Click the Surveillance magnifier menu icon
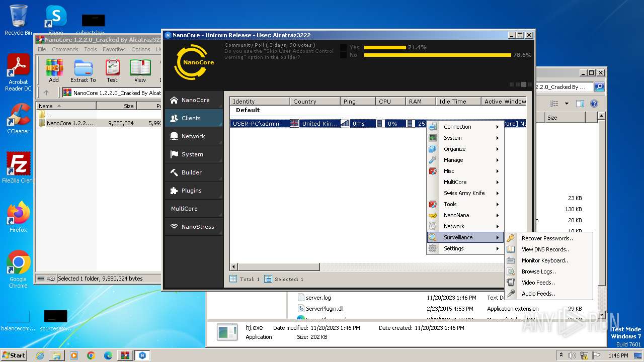The height and width of the screenshot is (362, 644). (433, 237)
